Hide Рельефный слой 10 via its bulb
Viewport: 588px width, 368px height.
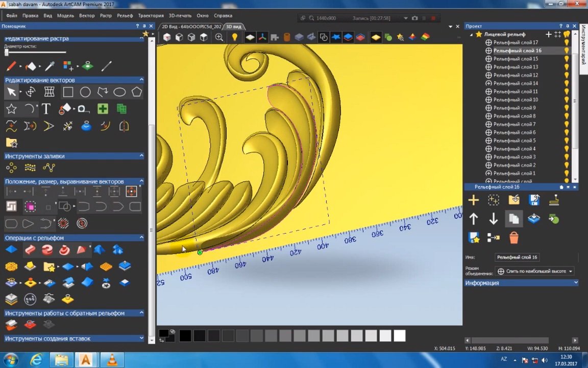567,100
